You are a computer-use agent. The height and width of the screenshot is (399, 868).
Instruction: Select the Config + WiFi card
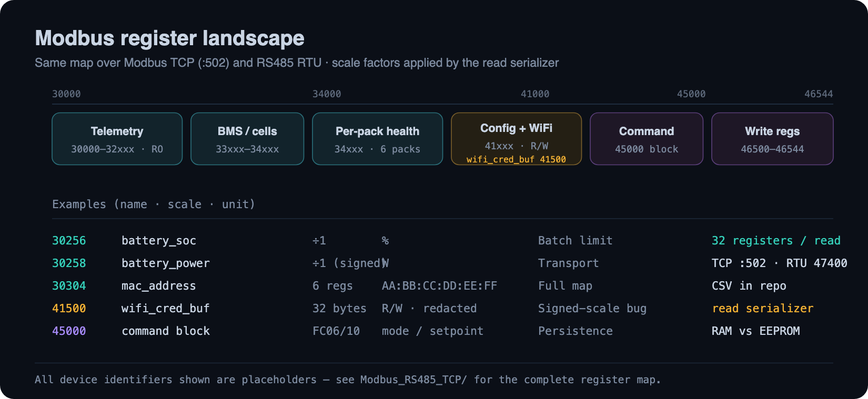(x=516, y=139)
